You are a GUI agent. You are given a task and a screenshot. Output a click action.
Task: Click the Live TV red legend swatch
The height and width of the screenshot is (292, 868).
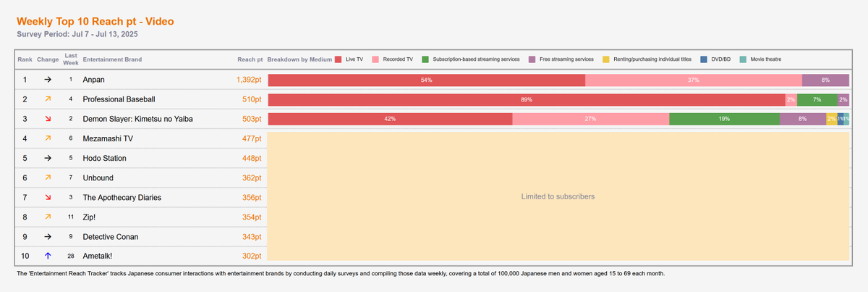tap(338, 59)
